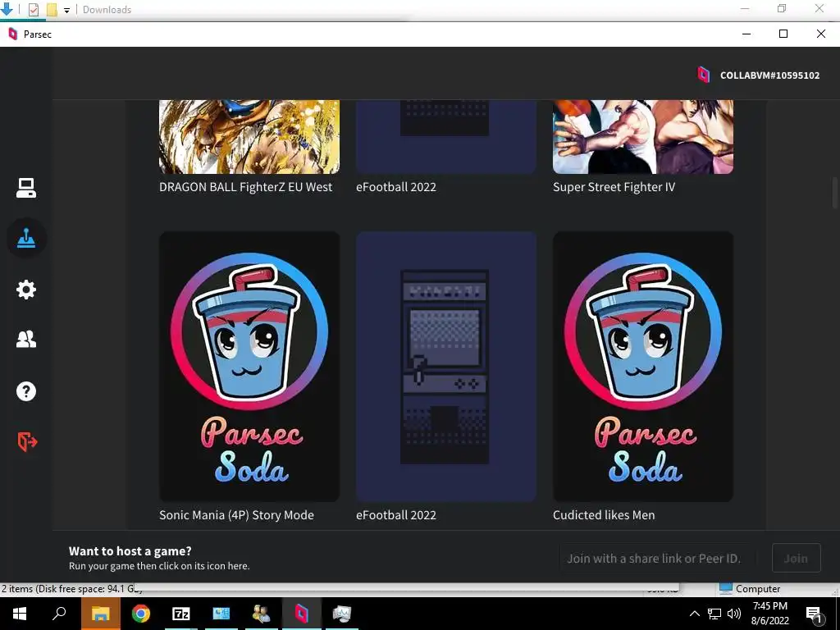Open the Sonic Mania (4P) Story Mode card
Image resolution: width=840 pixels, height=630 pixels.
click(x=249, y=367)
